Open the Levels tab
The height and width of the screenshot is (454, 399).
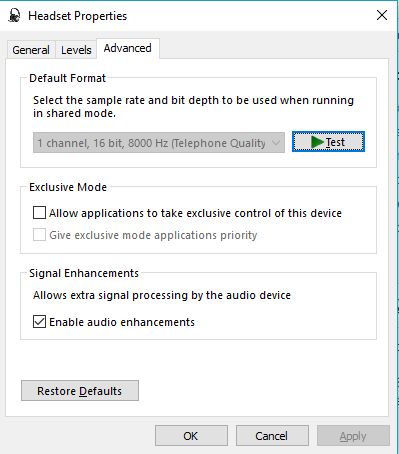click(x=76, y=50)
